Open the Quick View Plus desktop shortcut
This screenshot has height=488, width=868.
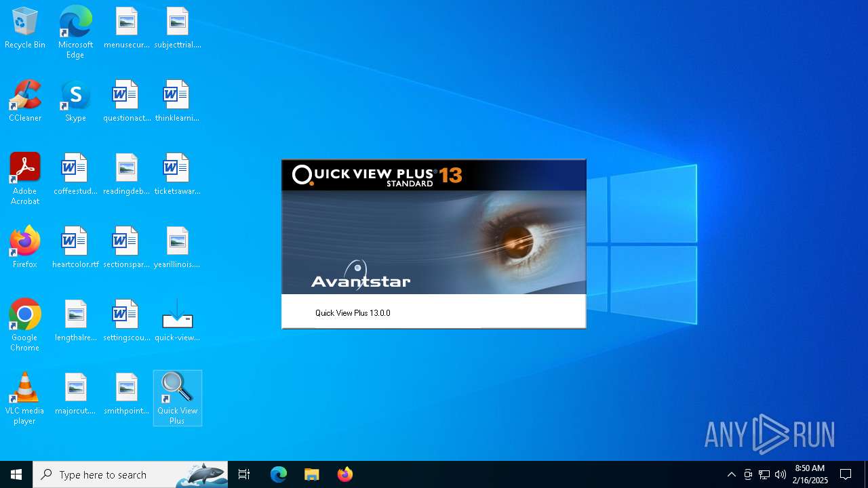click(177, 399)
